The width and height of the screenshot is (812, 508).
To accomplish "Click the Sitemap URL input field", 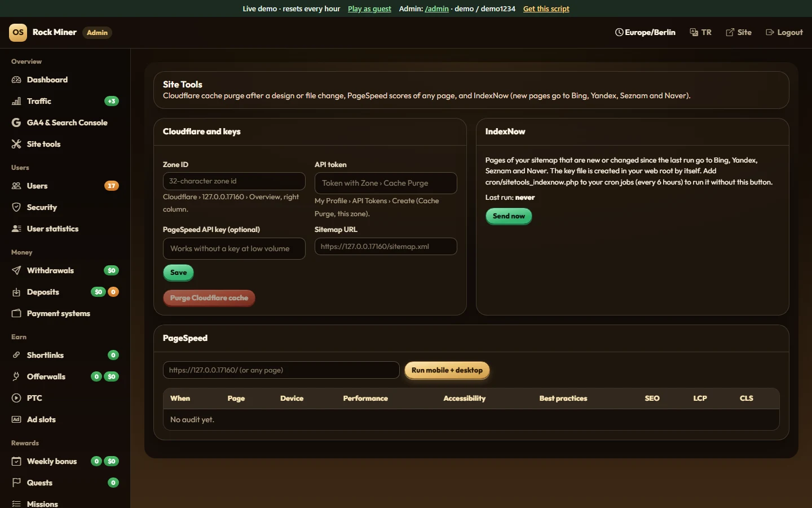I will pos(386,246).
